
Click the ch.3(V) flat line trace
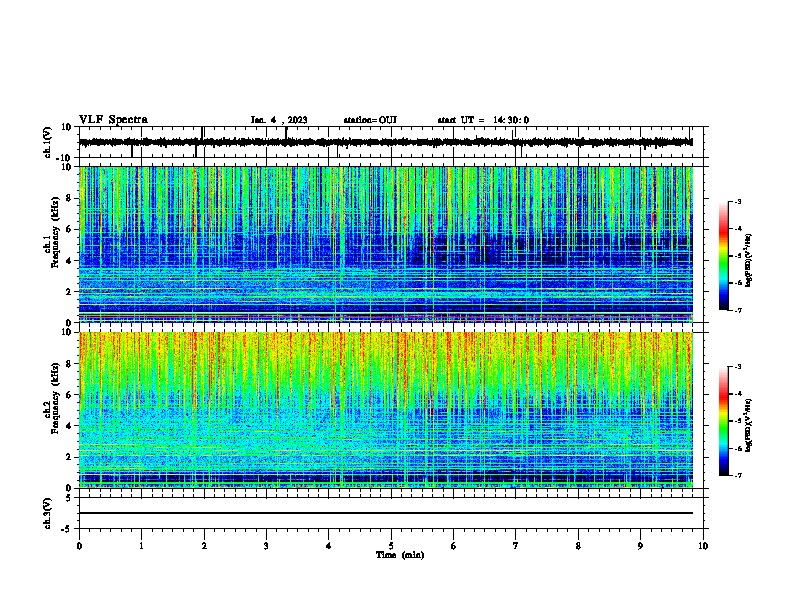[x=386, y=513]
